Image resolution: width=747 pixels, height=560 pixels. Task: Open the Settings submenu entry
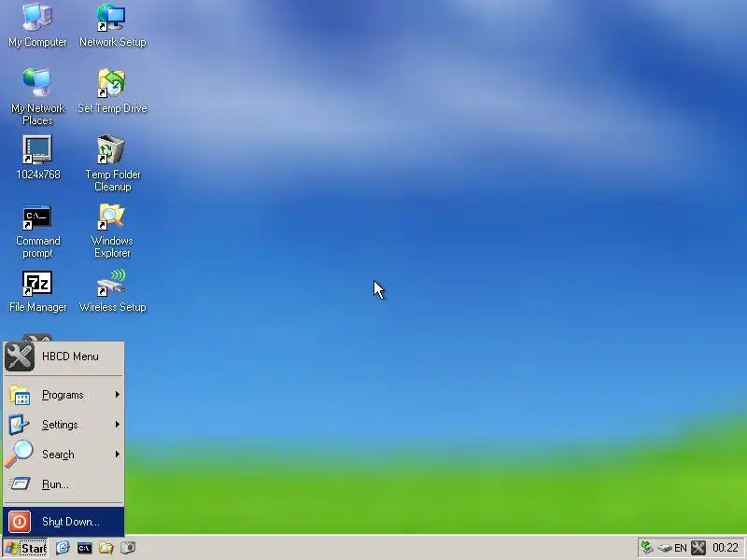[x=63, y=425]
